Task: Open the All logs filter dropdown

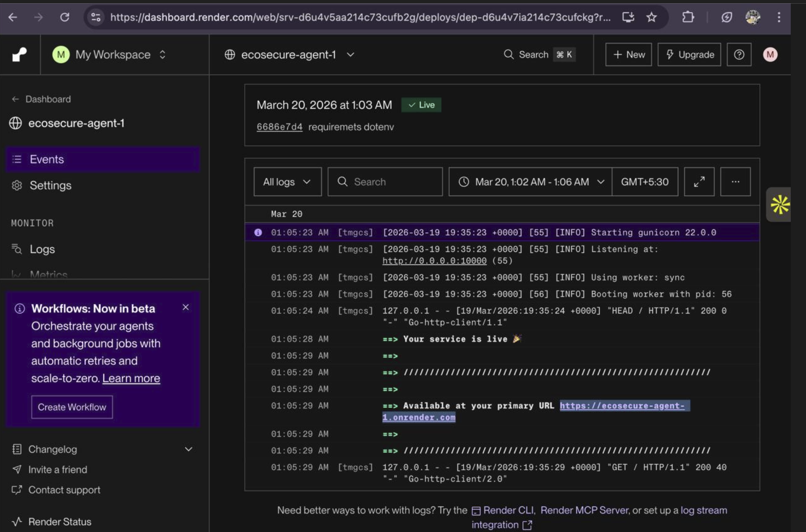Action: point(287,182)
